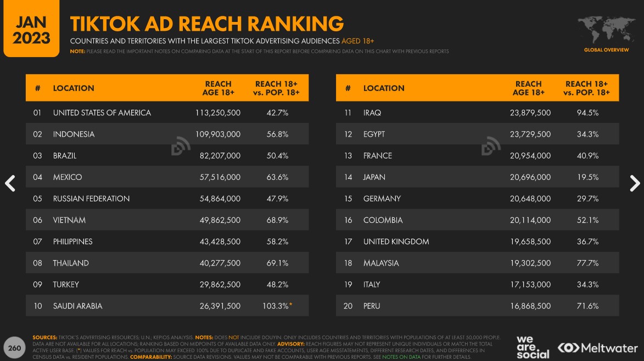This screenshot has width=644, height=361.
Task: Select the Indonesia row
Action: click(x=167, y=134)
